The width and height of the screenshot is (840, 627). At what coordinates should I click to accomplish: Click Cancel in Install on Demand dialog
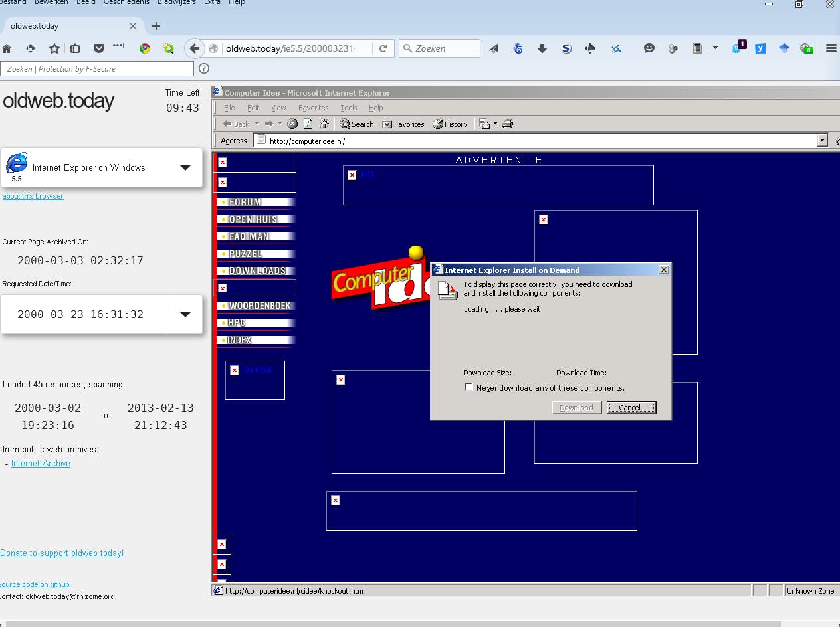tap(631, 408)
